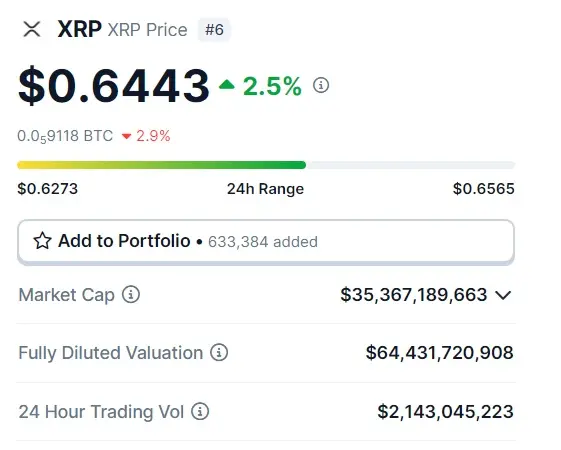Viewport: 561px width, 450px height.
Task: Click the Add to Portfolio button
Action: [266, 241]
